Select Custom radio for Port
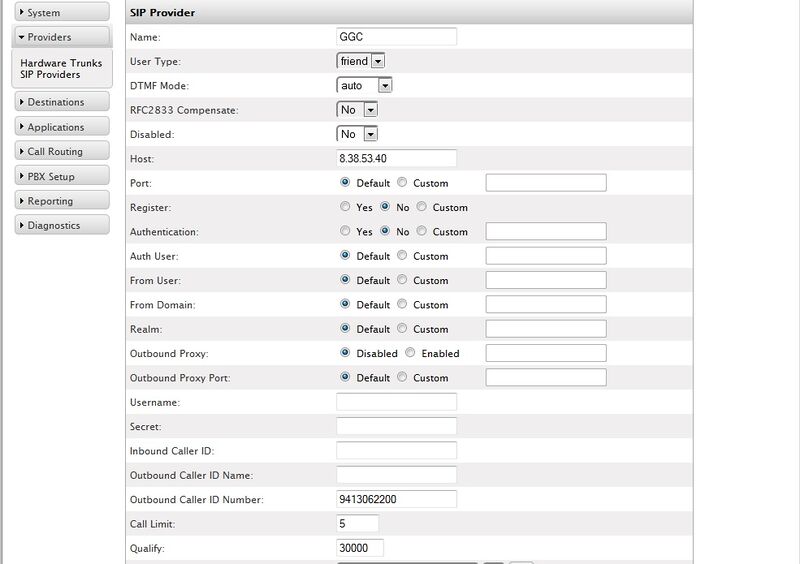 [x=402, y=183]
